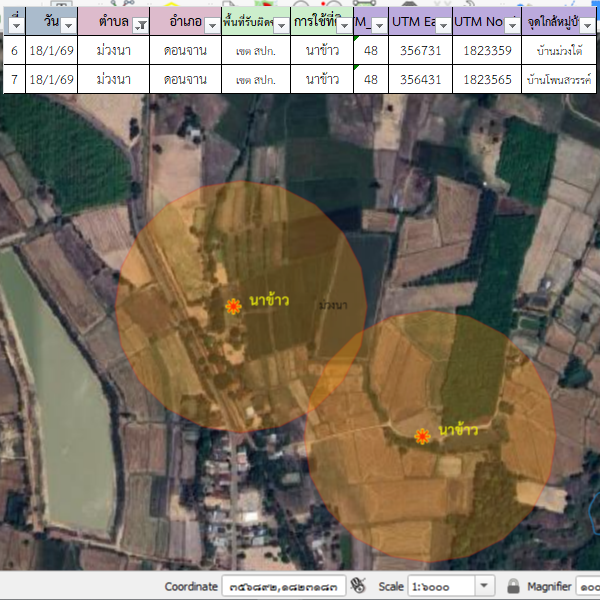Click the Magnifier value field
The image size is (600, 600).
click(x=588, y=586)
